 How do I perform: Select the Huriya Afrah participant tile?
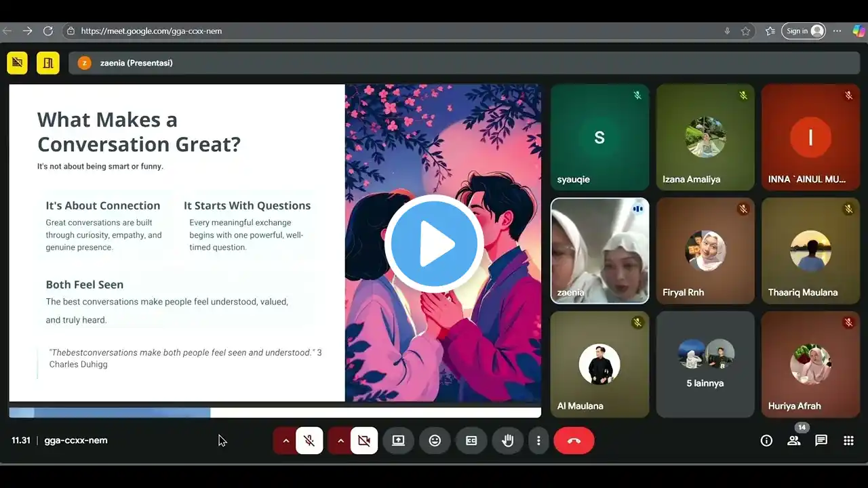point(810,364)
